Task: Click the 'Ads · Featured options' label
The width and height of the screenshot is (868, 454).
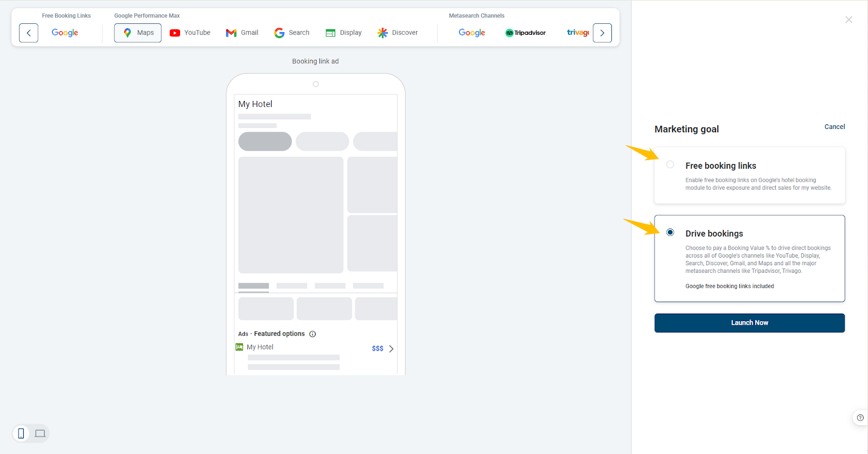Action: (x=271, y=334)
